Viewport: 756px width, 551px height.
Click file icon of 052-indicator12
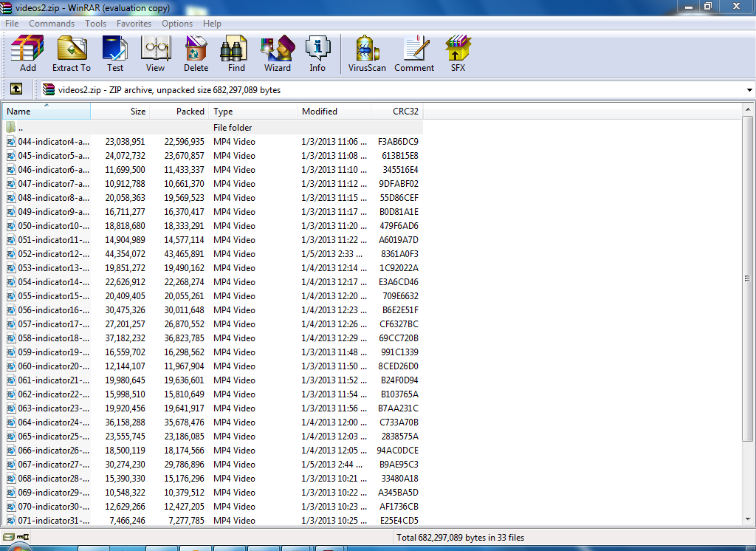click(11, 254)
